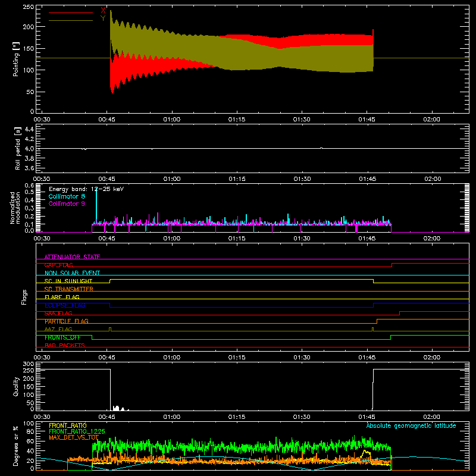Click the first AAZ_FLAG pulse near 00:45
Screen dimensions: 476x476
tap(110, 329)
